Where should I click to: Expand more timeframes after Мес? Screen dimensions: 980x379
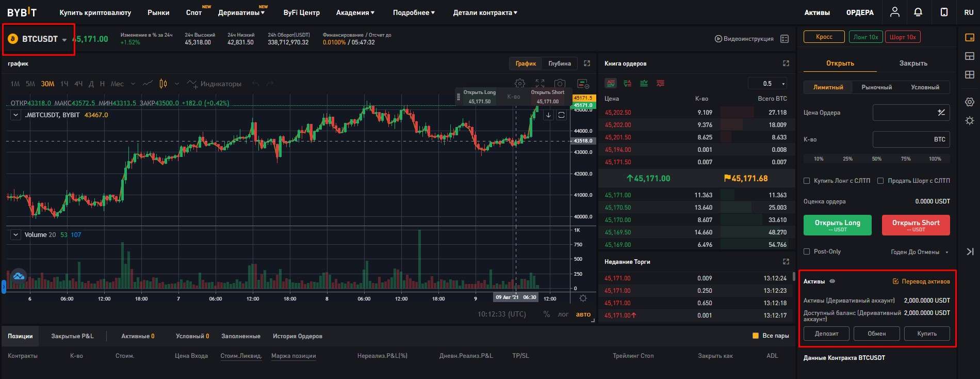[133, 84]
